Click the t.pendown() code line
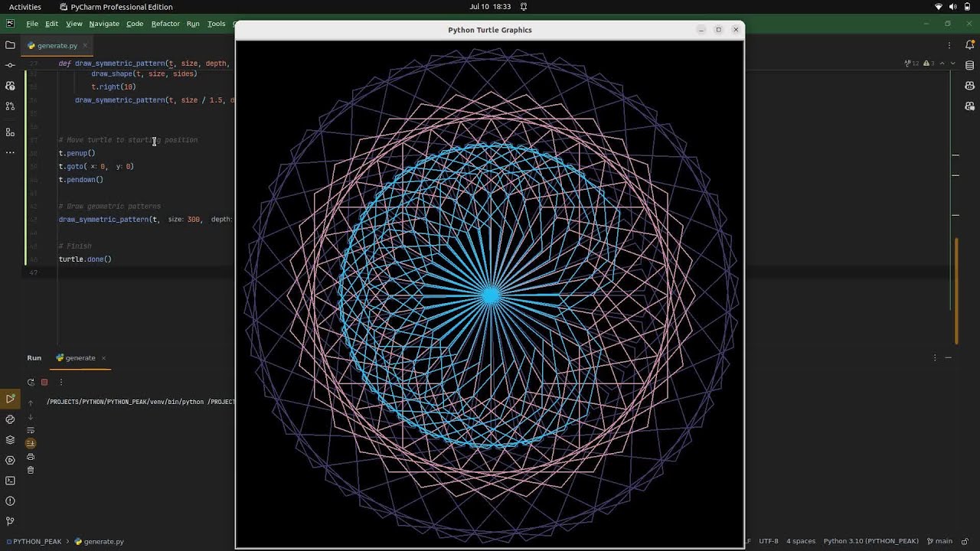The width and height of the screenshot is (980, 551). pyautogui.click(x=80, y=180)
